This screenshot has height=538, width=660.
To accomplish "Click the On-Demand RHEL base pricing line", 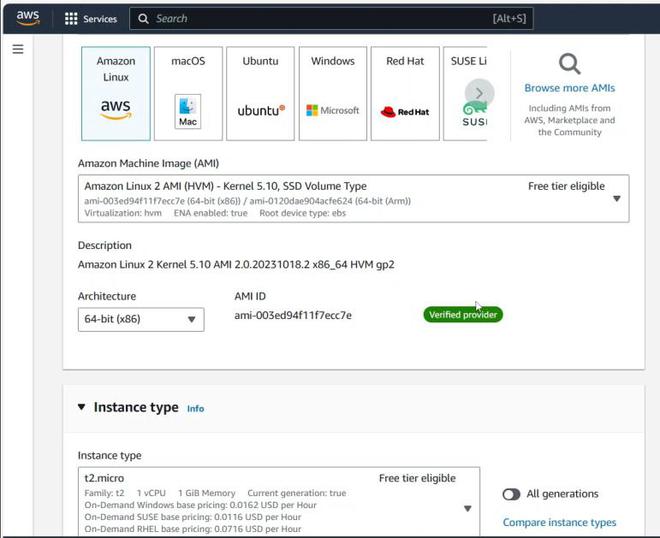I will 193,529.
